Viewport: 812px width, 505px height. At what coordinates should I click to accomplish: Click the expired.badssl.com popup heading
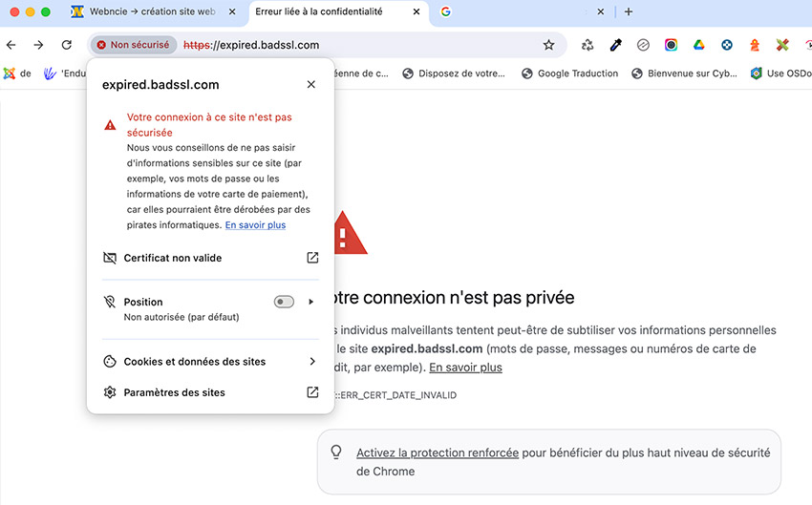(160, 85)
